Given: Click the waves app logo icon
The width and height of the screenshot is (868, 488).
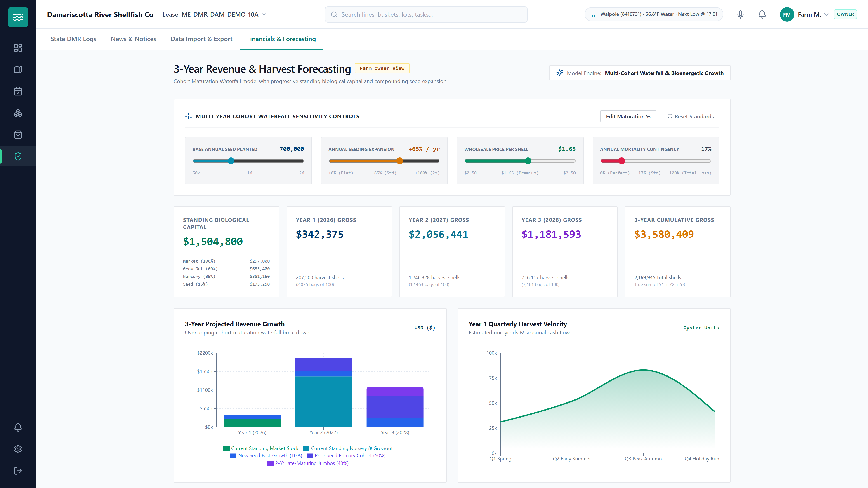Looking at the screenshot, I should 18,17.
